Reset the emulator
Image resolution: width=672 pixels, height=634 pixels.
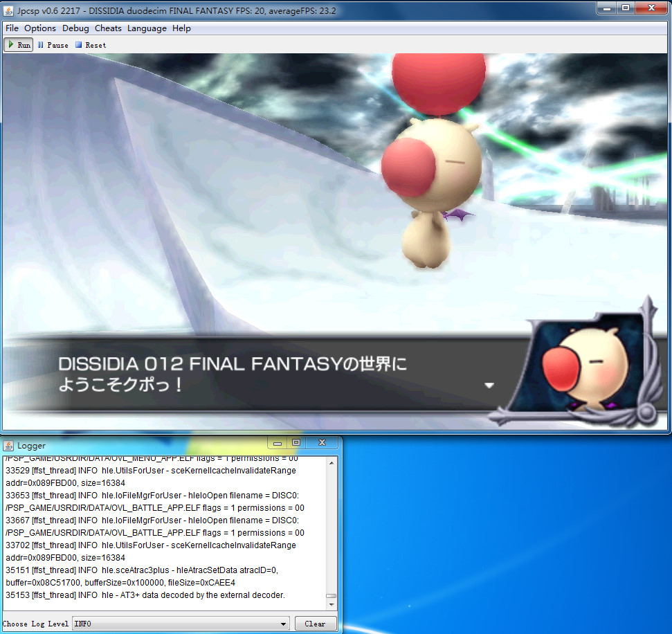[x=91, y=45]
